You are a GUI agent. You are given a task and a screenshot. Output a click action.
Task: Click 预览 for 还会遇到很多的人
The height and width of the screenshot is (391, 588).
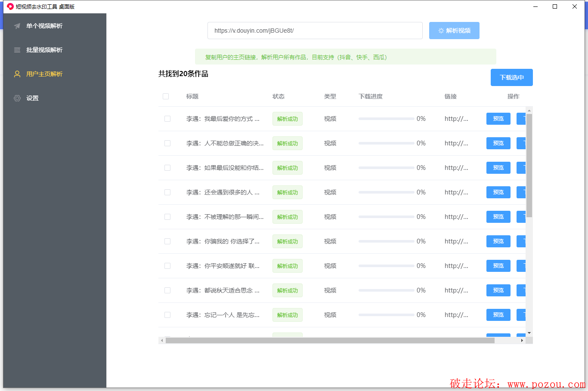point(498,192)
